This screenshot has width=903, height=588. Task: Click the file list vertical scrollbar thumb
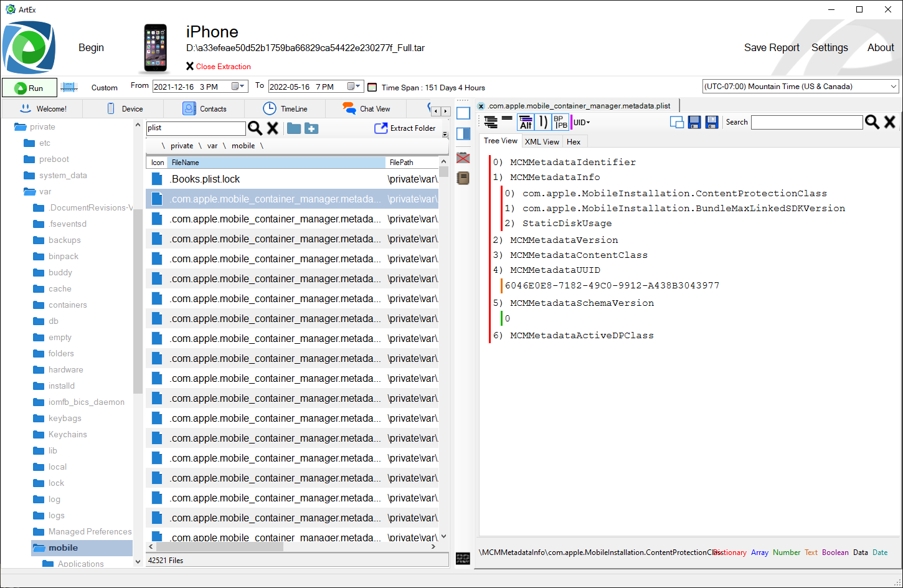[x=443, y=171]
